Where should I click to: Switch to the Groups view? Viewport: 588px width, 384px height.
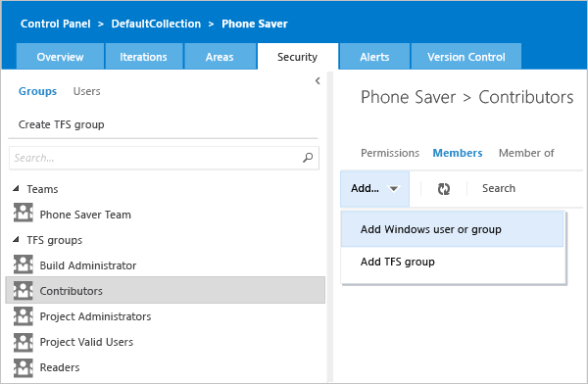[37, 91]
